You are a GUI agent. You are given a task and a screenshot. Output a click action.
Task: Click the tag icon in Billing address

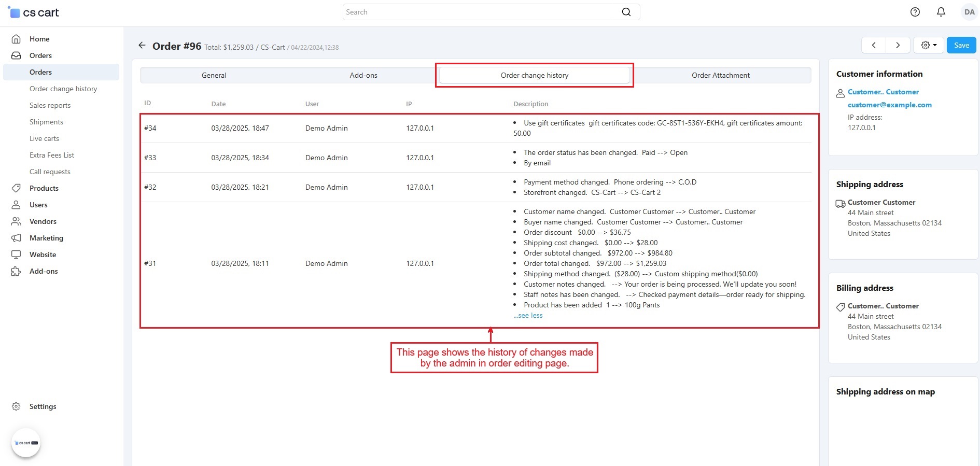point(841,307)
